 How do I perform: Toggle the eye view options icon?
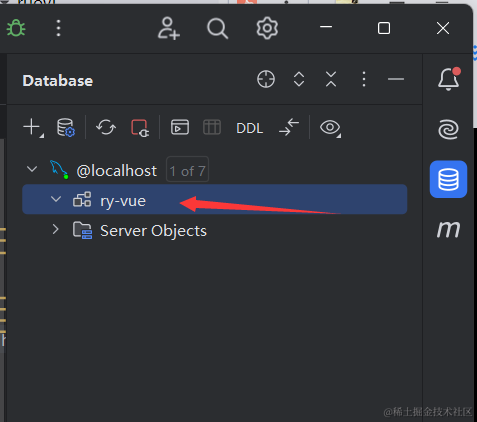click(330, 128)
